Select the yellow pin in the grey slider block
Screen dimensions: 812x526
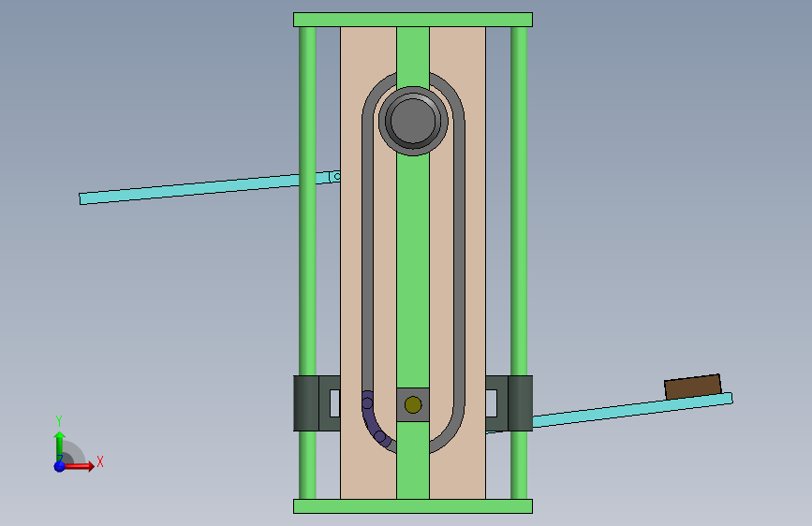click(x=413, y=404)
